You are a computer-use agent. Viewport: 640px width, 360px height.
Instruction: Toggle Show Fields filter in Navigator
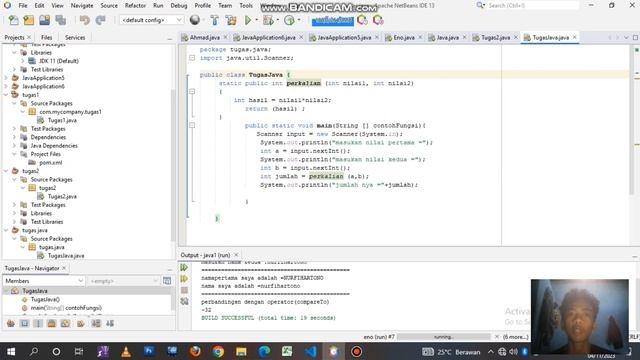[24, 323]
